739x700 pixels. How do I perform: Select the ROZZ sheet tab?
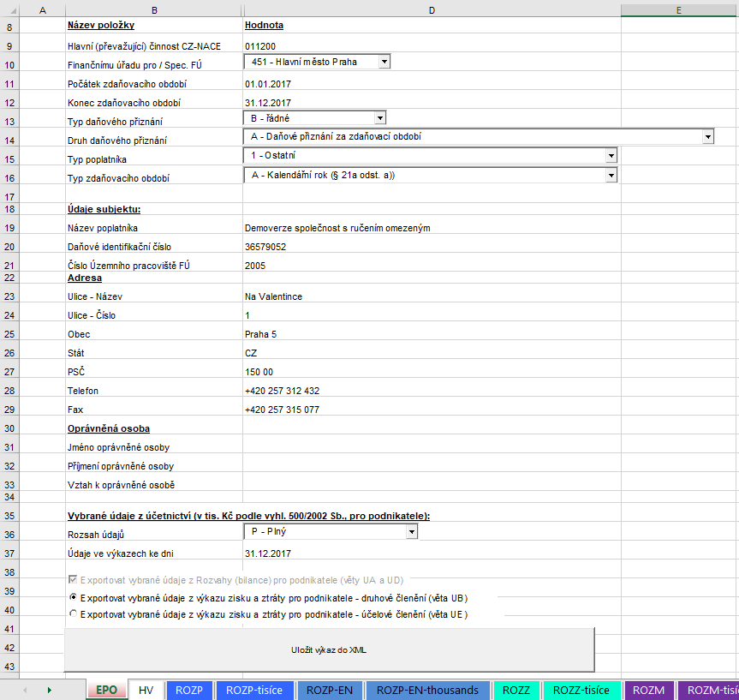516,690
